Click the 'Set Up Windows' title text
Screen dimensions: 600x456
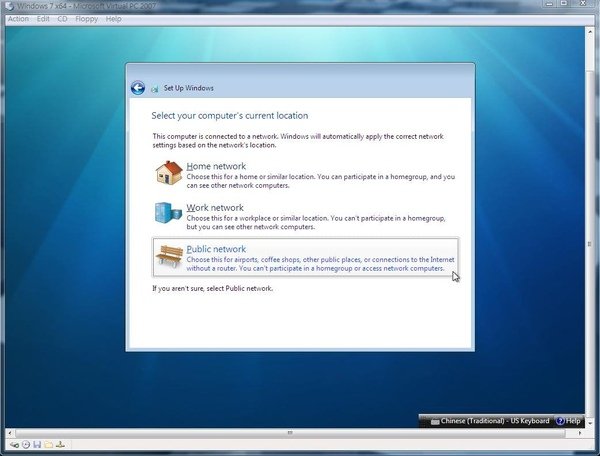[x=189, y=88]
